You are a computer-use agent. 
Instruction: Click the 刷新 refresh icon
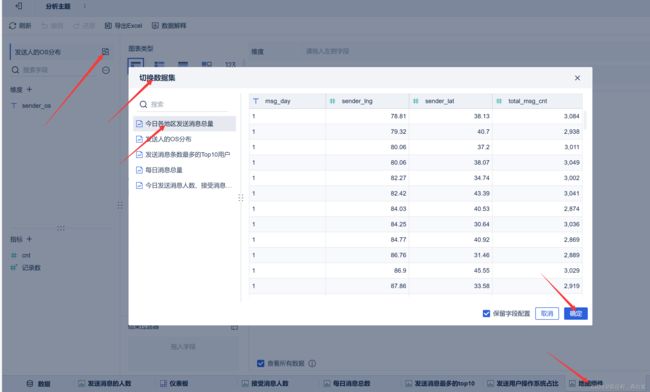(12, 26)
